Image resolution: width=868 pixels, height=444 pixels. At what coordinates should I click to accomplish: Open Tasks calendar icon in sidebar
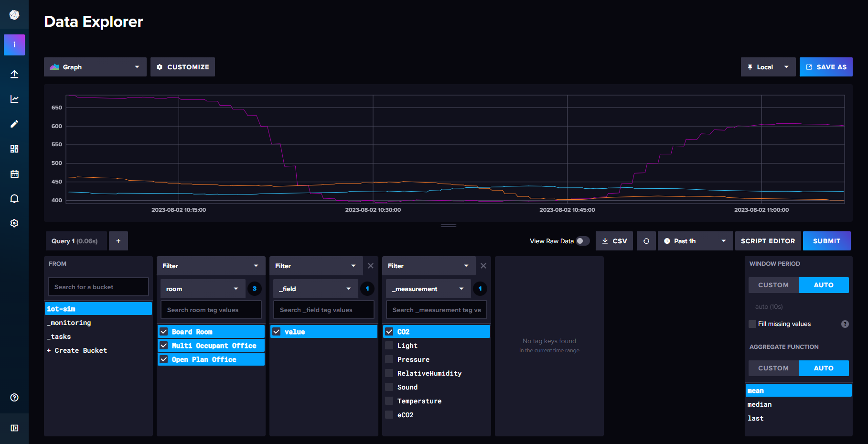tap(14, 173)
